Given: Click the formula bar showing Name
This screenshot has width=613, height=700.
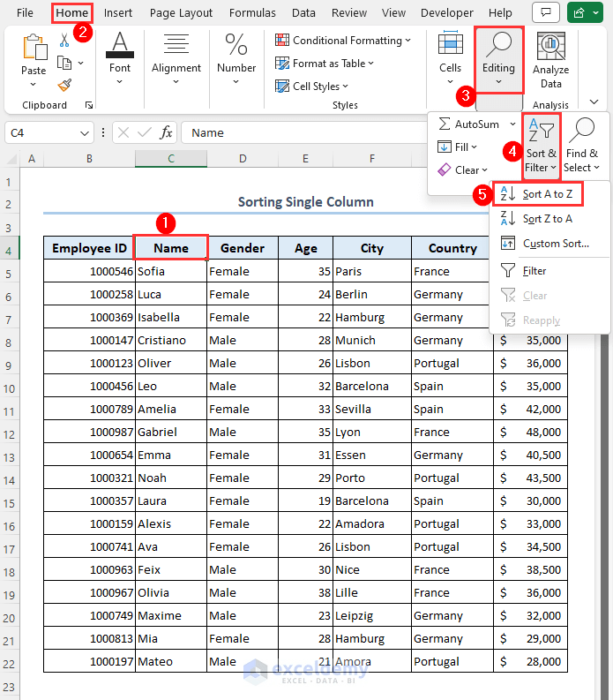Looking at the screenshot, I should click(303, 132).
